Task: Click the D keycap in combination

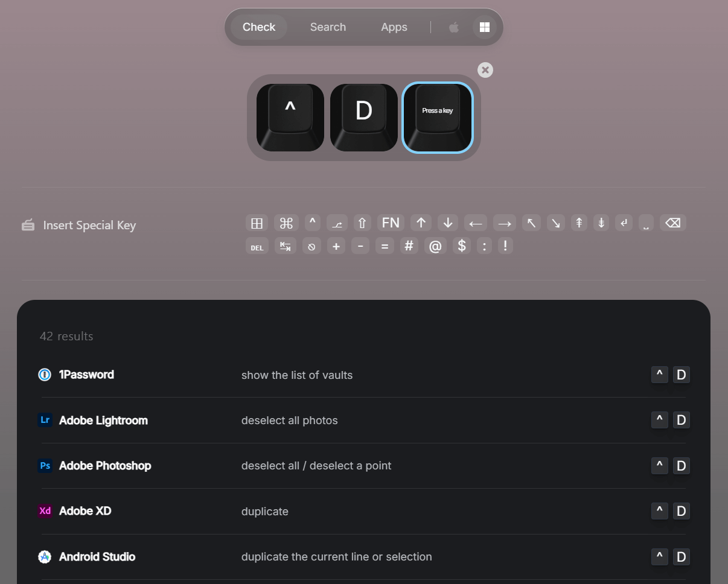Action: [x=364, y=118]
